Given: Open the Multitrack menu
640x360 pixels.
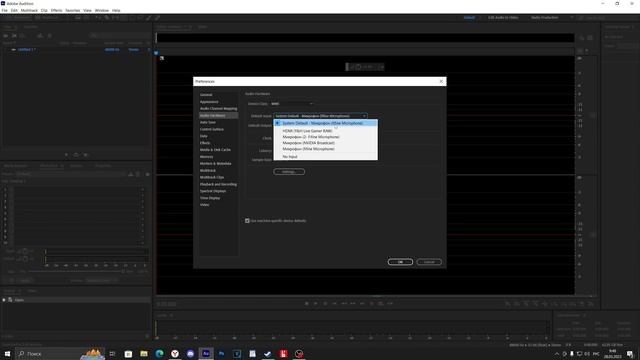Looking at the screenshot, I should (x=29, y=10).
